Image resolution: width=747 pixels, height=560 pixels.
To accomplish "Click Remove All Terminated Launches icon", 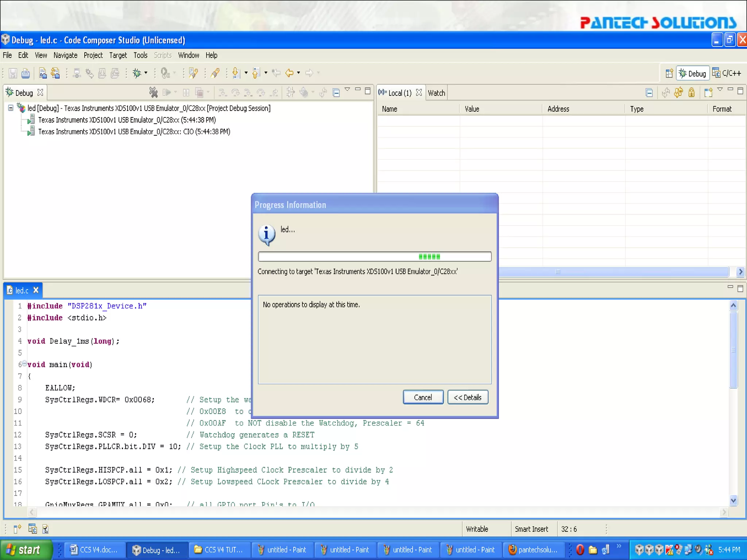I will pyautogui.click(x=154, y=93).
